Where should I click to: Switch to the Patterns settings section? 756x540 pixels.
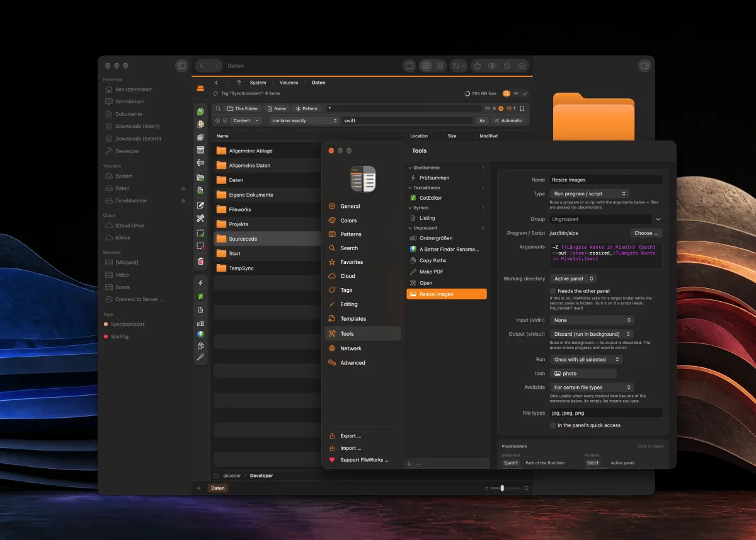click(x=362, y=234)
